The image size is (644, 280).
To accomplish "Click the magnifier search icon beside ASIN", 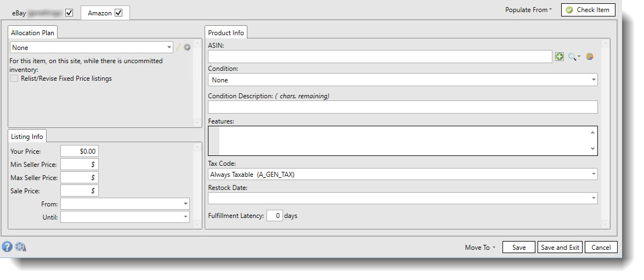I will click(573, 57).
